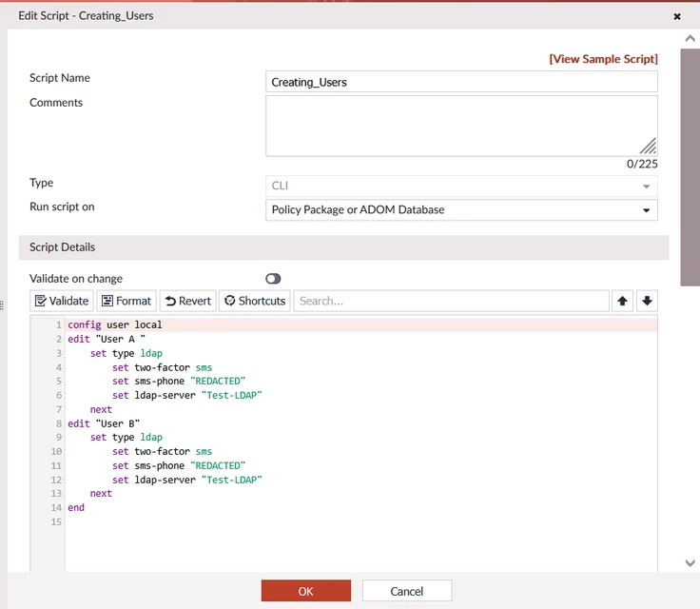Click the 0/225 character counter
This screenshot has height=609, width=700.
click(x=642, y=164)
